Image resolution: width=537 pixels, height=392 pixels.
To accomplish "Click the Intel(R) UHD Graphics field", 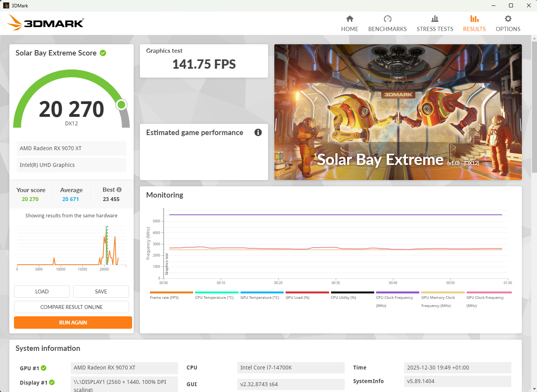I will [71, 165].
